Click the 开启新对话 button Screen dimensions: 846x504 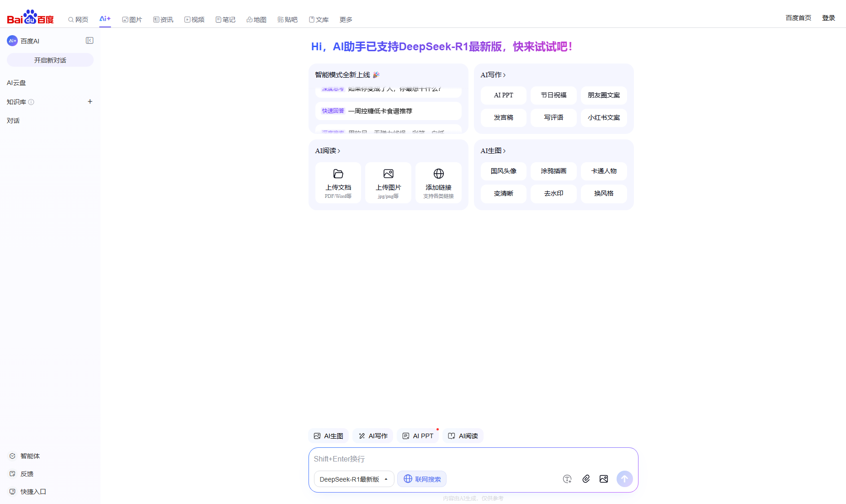point(50,60)
